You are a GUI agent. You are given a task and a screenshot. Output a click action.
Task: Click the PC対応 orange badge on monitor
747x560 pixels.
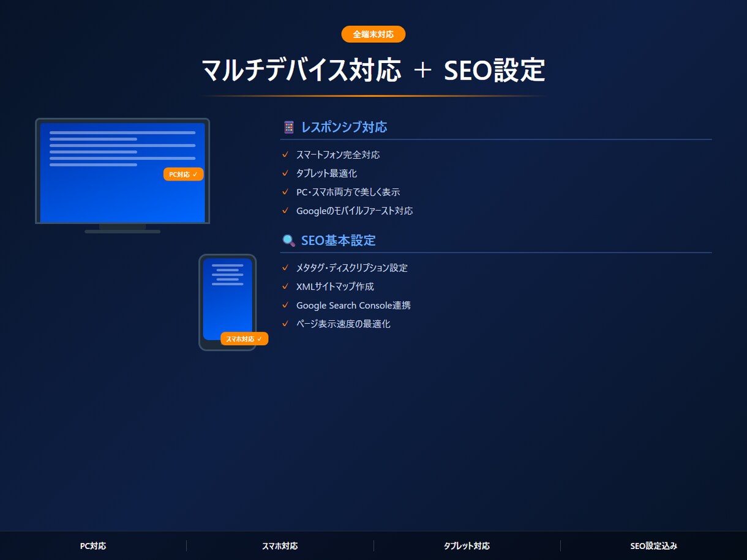[x=183, y=174]
